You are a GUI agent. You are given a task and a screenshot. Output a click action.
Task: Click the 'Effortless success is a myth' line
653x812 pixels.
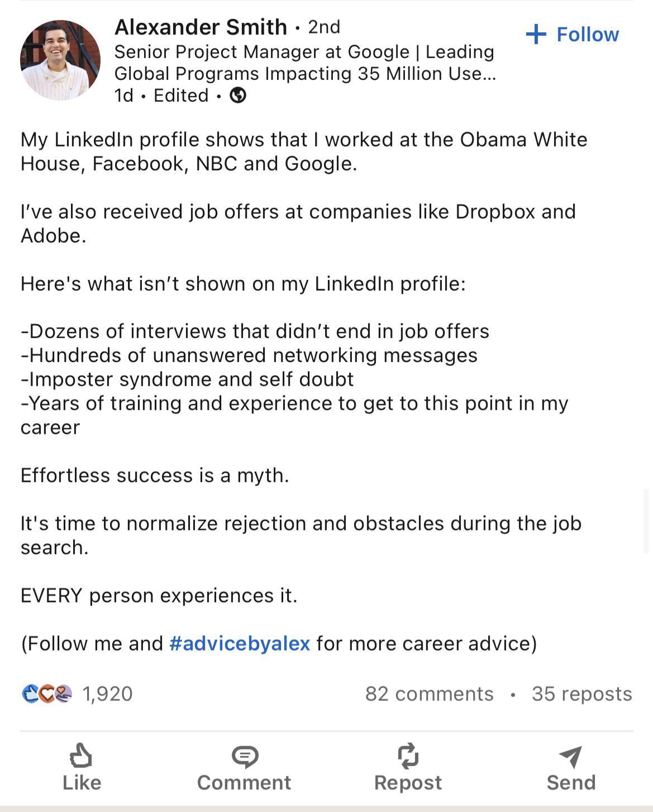[x=155, y=475]
